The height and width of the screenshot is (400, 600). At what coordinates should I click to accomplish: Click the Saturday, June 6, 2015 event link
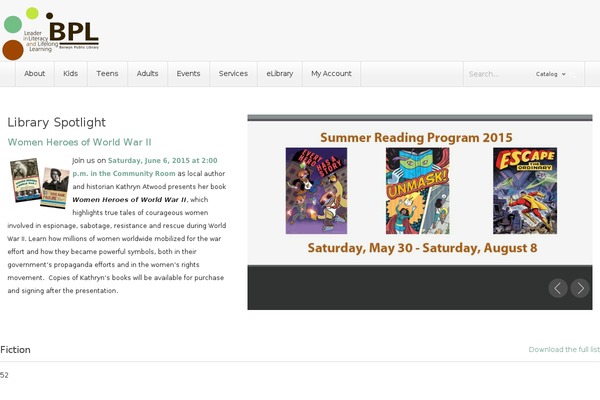145,167
